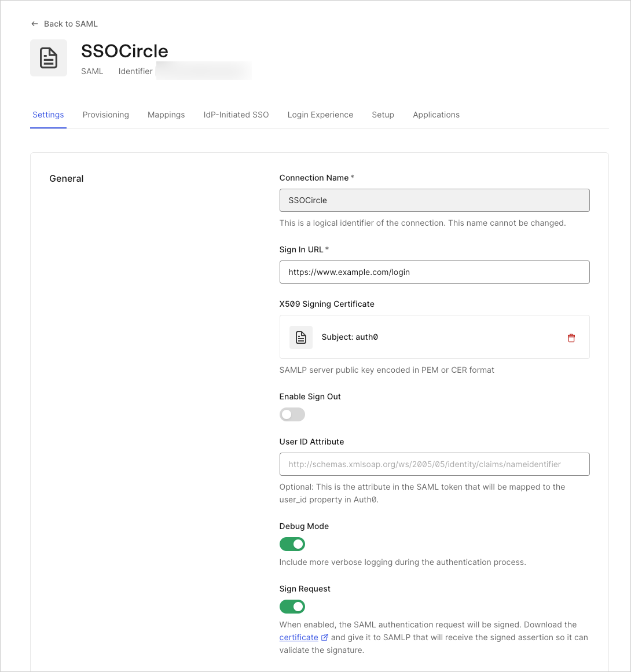Image resolution: width=631 pixels, height=672 pixels.
Task: Click inside the Sign In URL field
Action: [x=434, y=272]
